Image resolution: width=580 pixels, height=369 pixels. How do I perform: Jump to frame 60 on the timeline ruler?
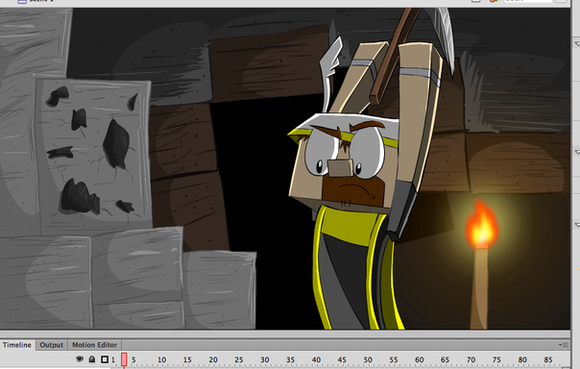(419, 360)
